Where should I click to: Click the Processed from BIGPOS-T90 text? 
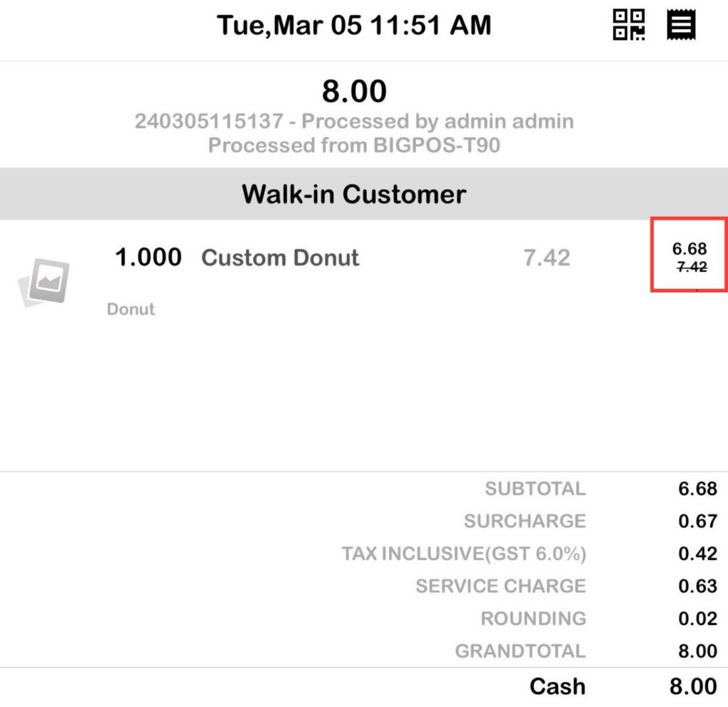point(354,146)
